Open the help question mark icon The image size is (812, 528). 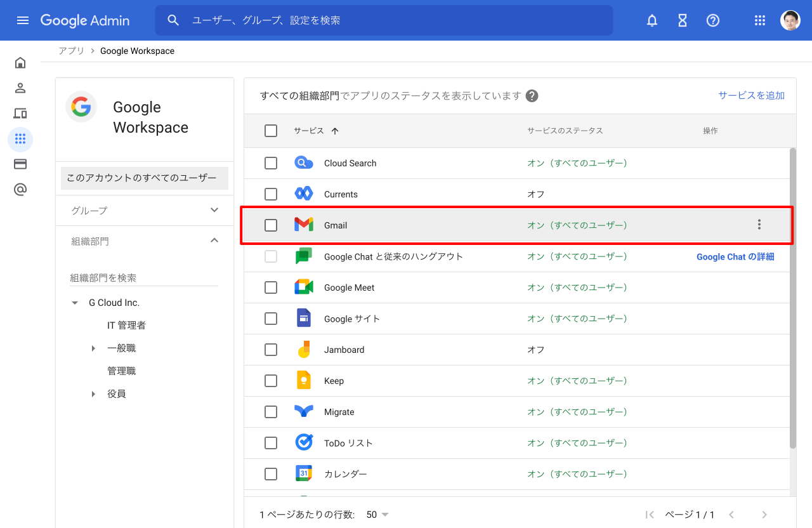coord(713,20)
